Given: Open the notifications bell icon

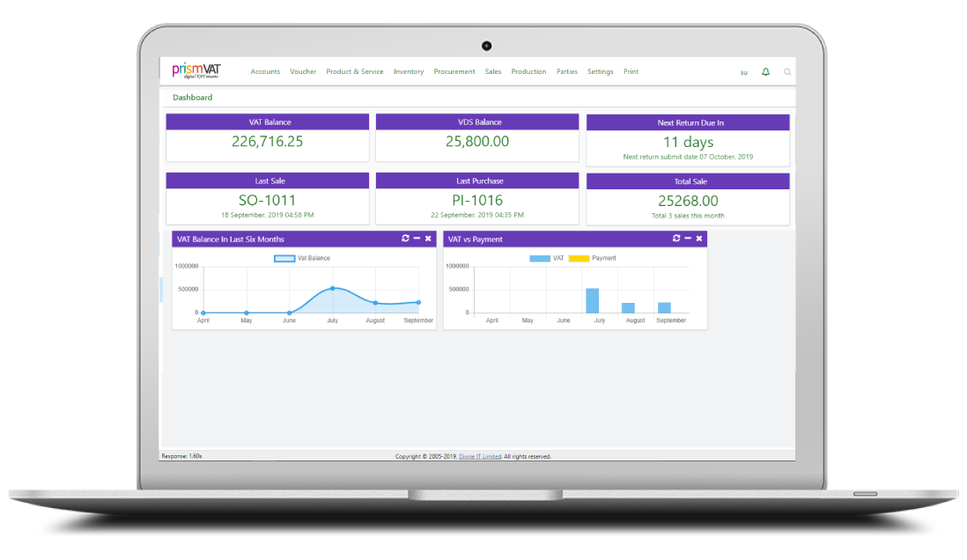Looking at the screenshot, I should [x=765, y=71].
